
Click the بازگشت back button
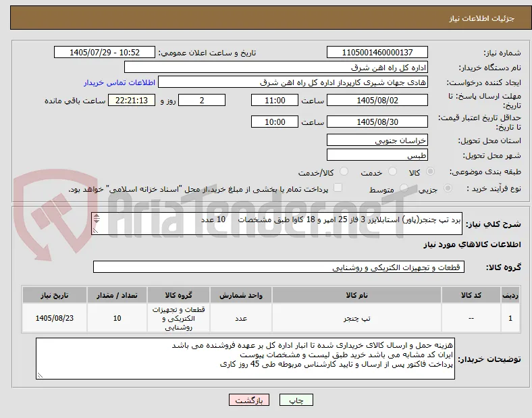249,400
